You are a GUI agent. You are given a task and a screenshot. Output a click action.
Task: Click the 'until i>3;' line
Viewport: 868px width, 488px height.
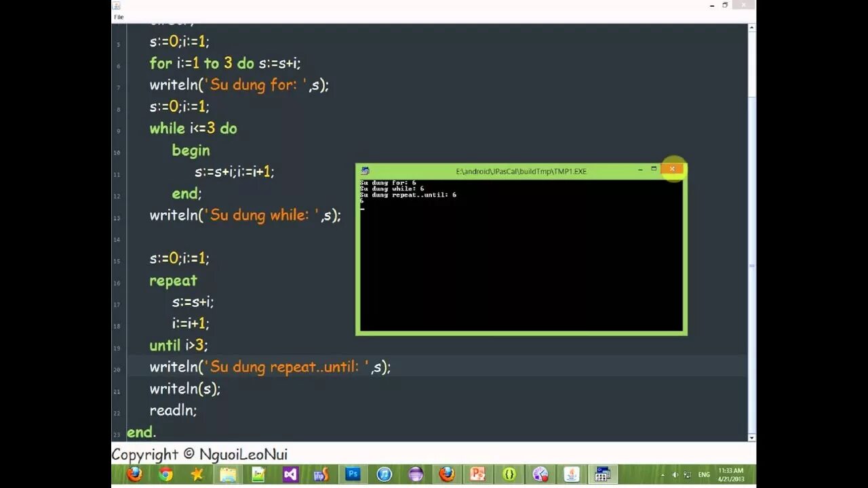178,345
